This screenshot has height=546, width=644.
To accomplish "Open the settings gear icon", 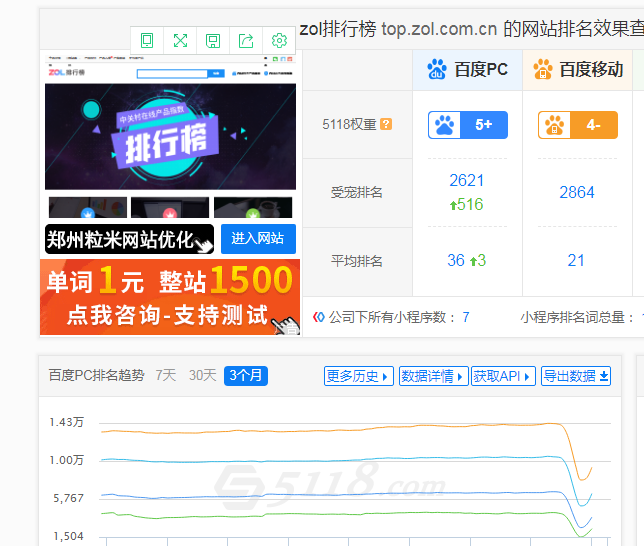I will coord(279,41).
